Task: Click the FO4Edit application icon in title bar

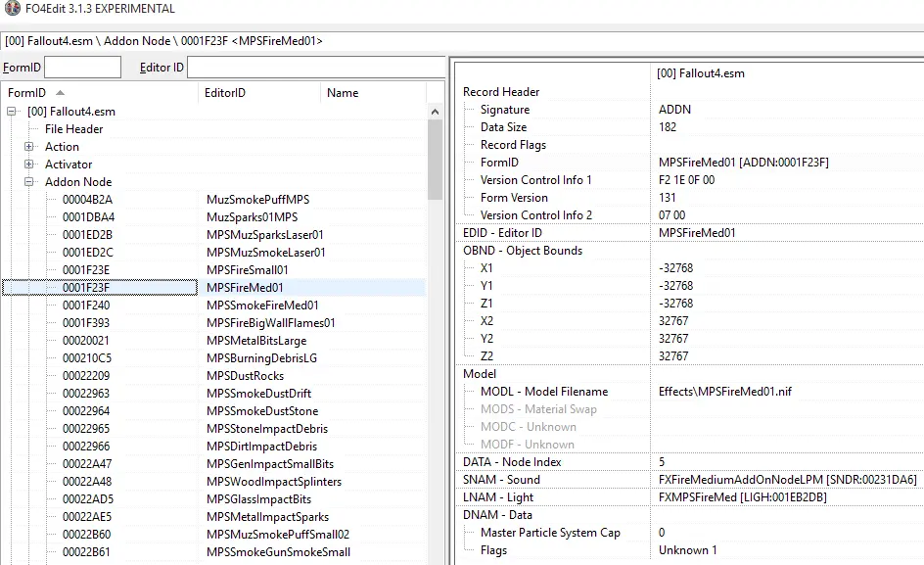Action: pos(12,8)
